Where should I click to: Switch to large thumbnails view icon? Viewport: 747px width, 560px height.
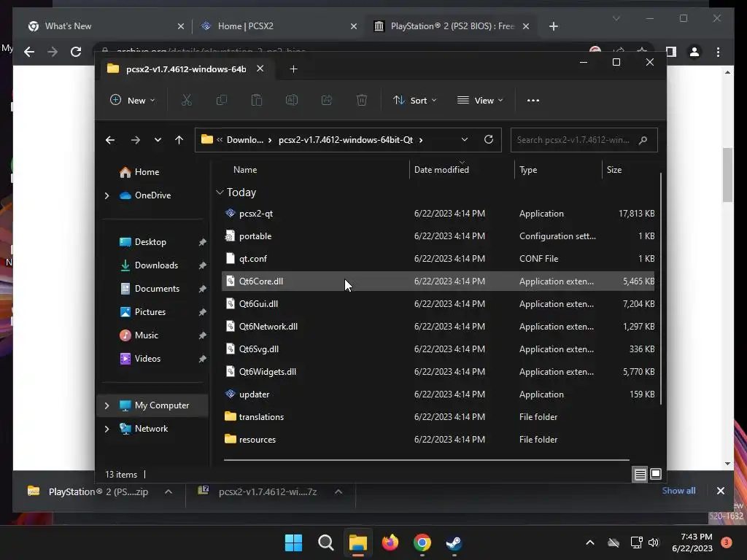[x=656, y=474]
